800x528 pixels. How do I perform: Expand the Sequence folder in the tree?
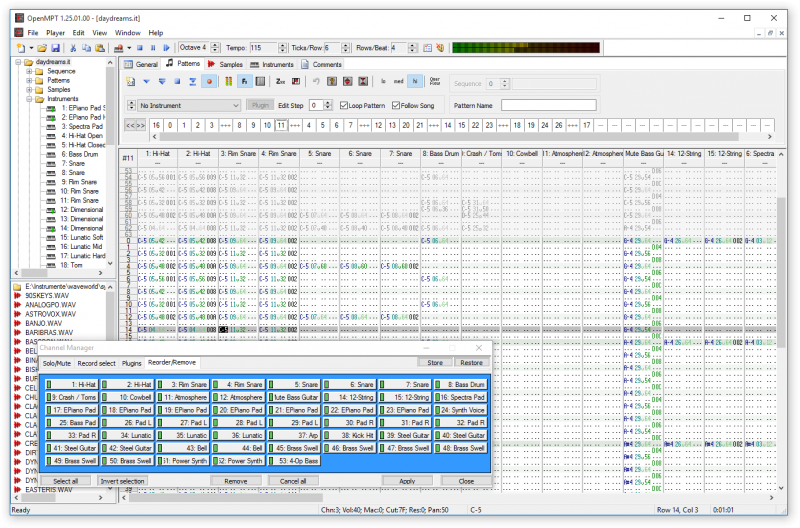(29, 71)
